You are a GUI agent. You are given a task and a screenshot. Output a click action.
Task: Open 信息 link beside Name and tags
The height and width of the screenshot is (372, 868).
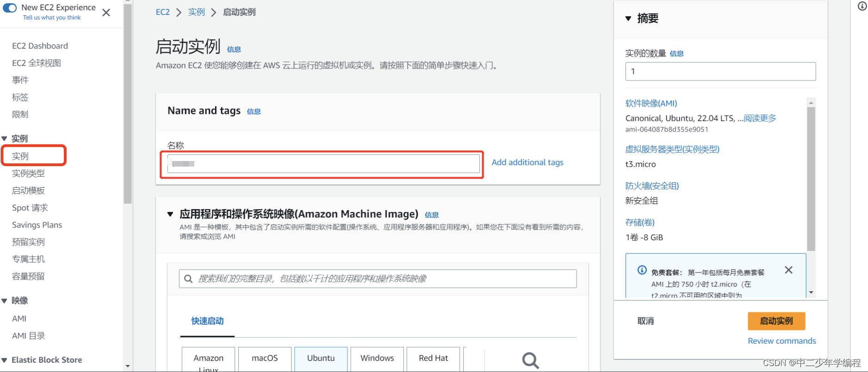coord(254,112)
